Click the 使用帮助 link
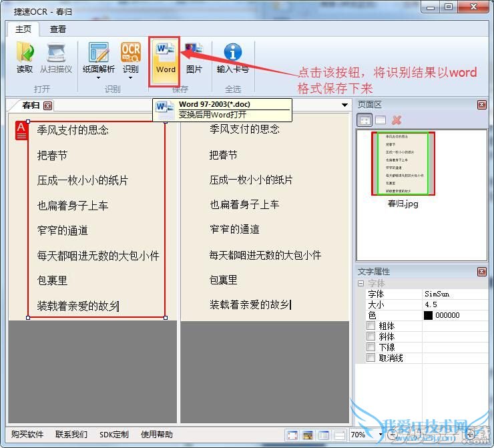The width and height of the screenshot is (494, 448). click(157, 435)
